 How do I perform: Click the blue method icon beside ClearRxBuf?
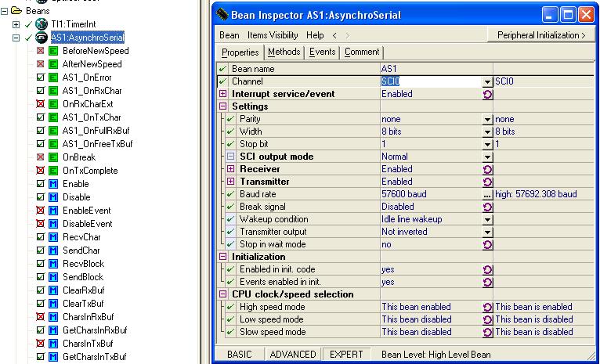53,290
